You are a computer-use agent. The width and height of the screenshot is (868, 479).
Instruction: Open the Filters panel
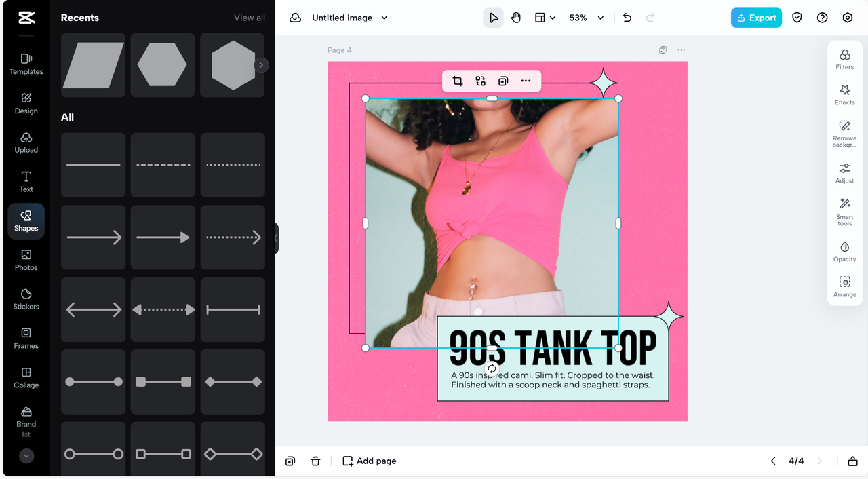click(844, 59)
